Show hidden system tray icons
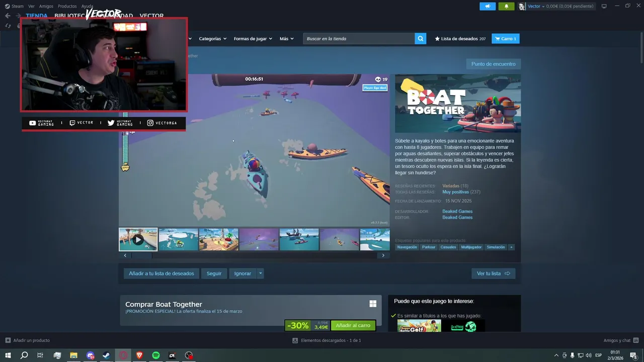The width and height of the screenshot is (644, 362). (556, 355)
